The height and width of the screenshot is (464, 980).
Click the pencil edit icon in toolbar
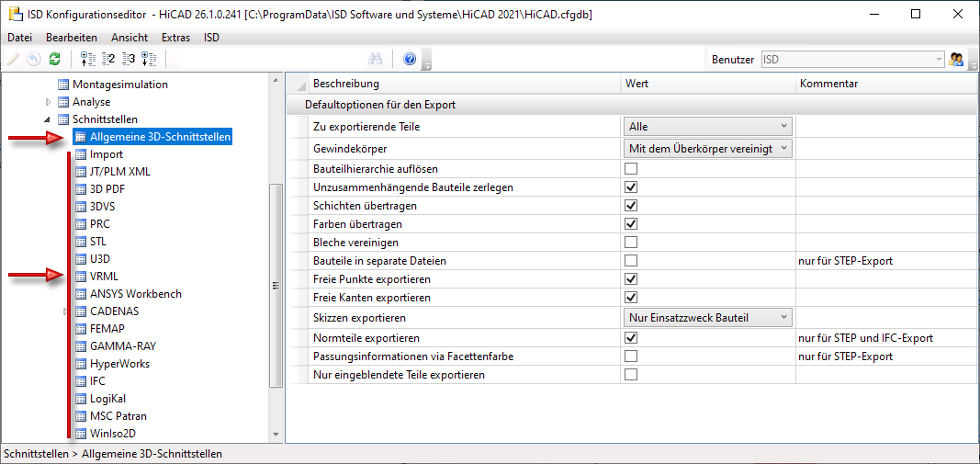(13, 59)
